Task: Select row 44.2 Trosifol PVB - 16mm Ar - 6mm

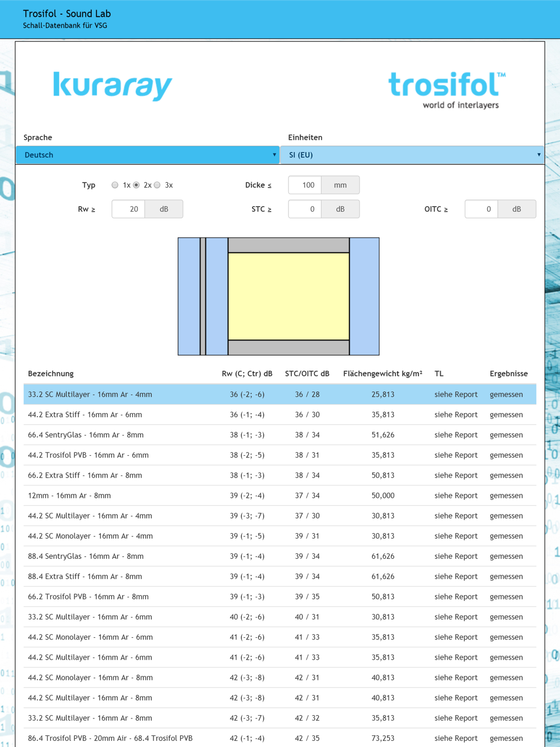Action: click(280, 455)
